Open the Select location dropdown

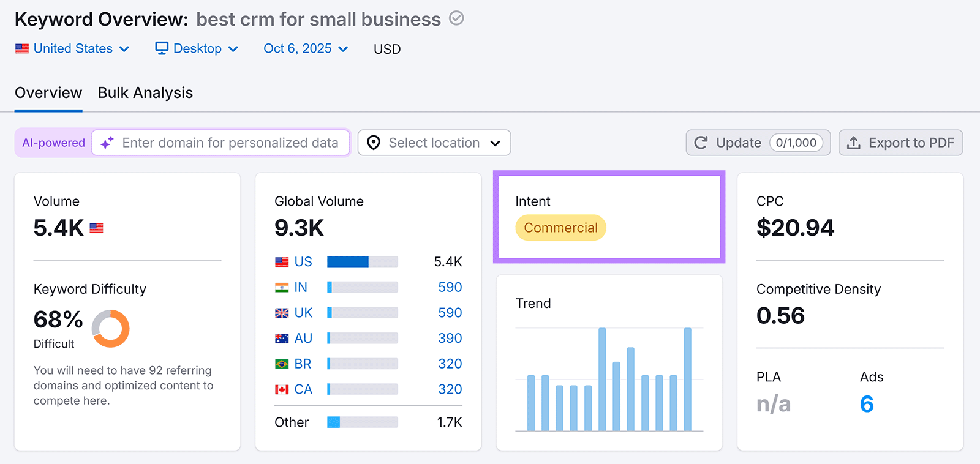tap(434, 143)
